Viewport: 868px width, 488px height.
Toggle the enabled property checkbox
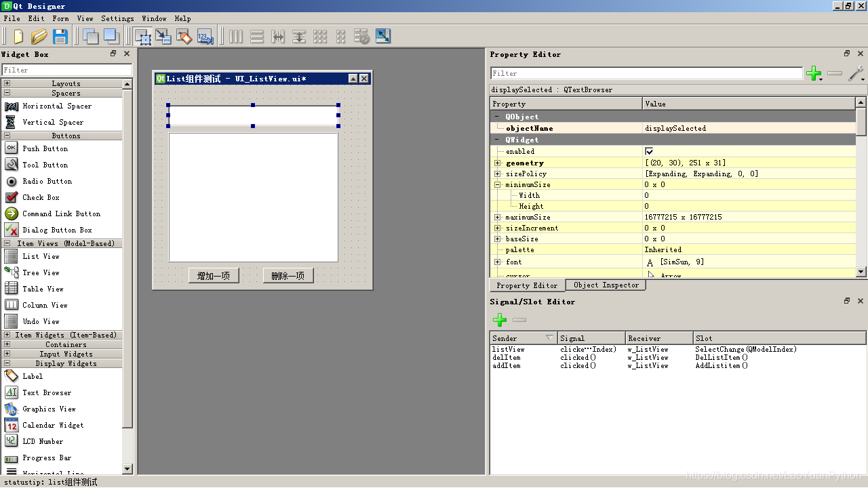pyautogui.click(x=649, y=151)
